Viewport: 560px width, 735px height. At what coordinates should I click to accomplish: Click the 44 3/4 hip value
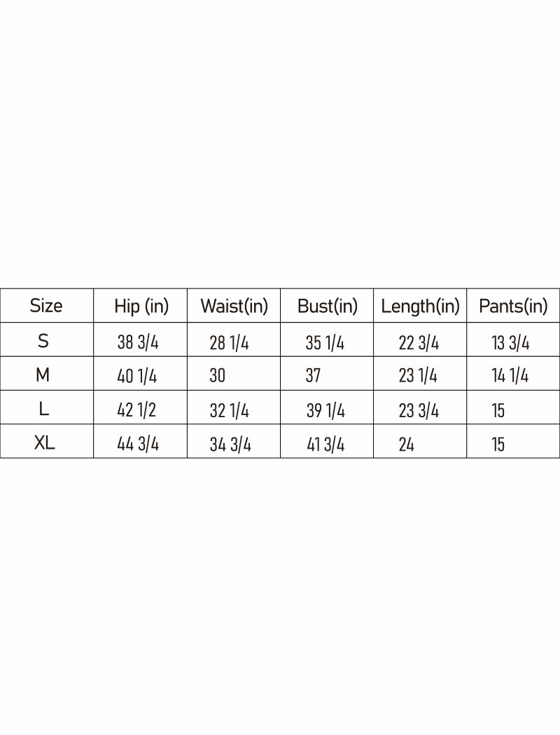[138, 444]
